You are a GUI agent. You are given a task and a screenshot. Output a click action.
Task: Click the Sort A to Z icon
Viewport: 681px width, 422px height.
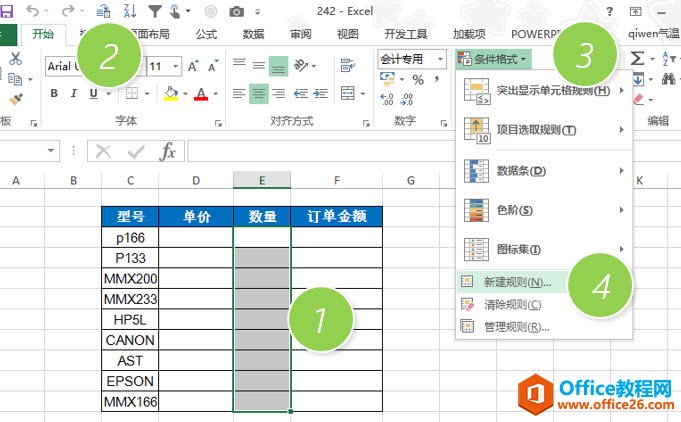130,11
